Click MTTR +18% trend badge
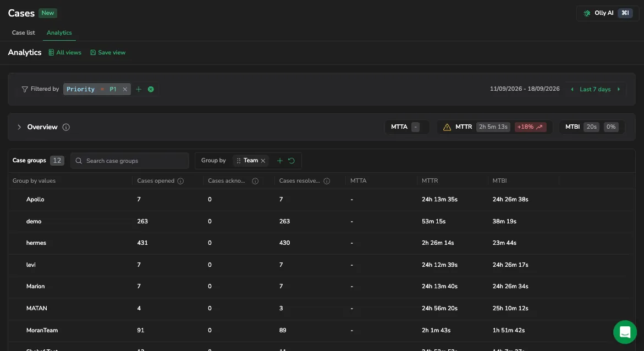 530,127
